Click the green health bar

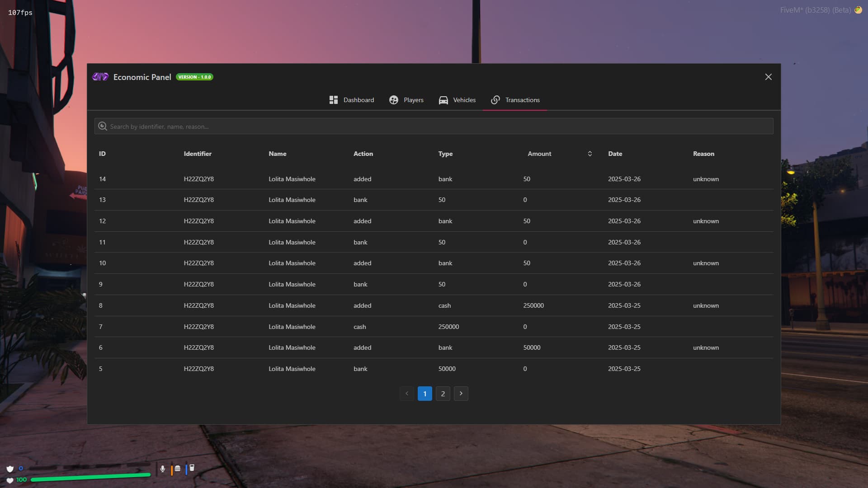[90, 477]
